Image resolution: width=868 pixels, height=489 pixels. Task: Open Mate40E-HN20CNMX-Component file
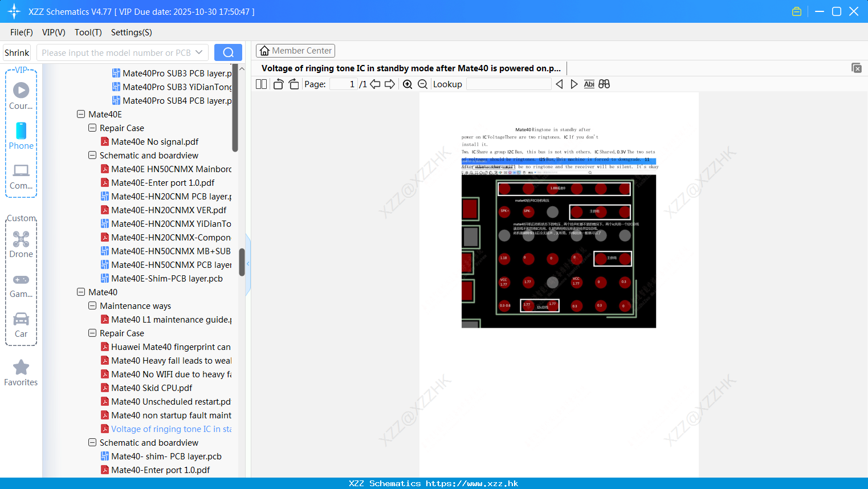point(166,237)
